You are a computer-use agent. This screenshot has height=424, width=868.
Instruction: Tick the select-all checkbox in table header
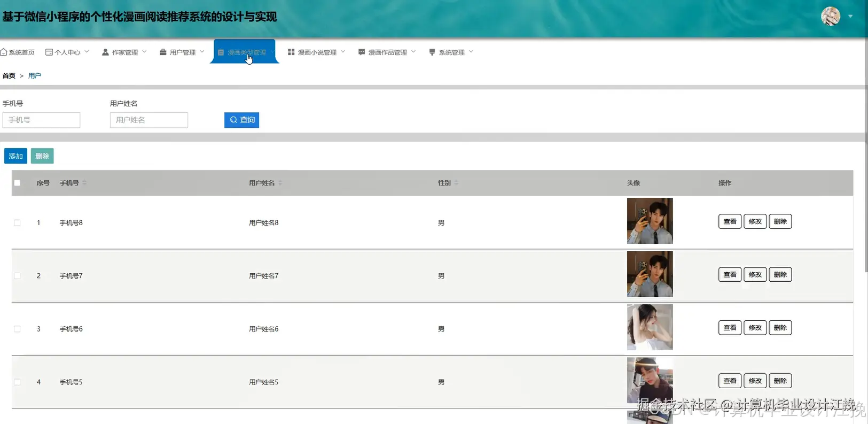[x=17, y=183]
